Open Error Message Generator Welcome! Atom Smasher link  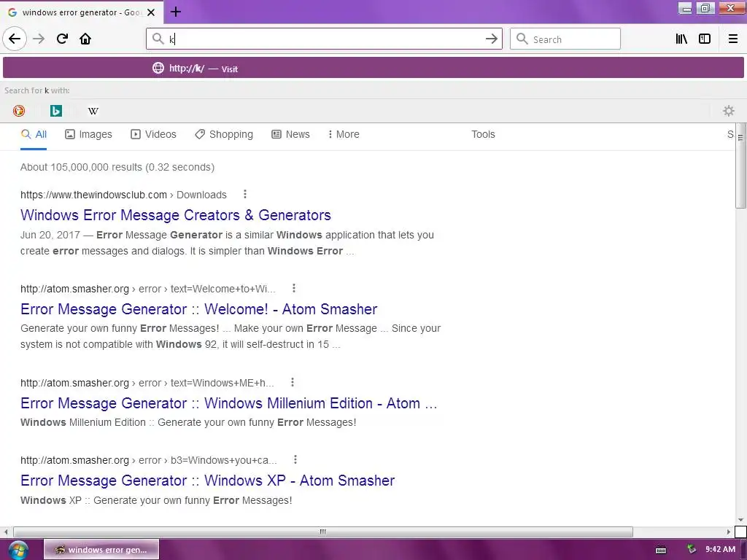[198, 309]
